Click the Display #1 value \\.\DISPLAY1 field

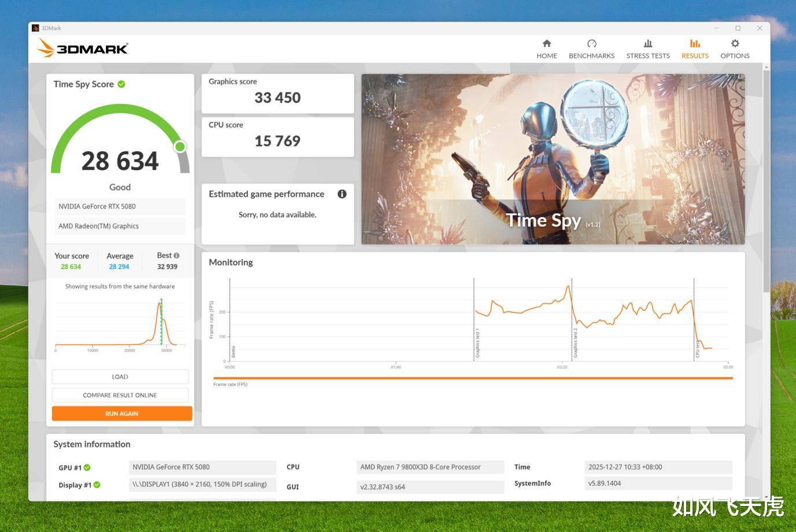202,485
